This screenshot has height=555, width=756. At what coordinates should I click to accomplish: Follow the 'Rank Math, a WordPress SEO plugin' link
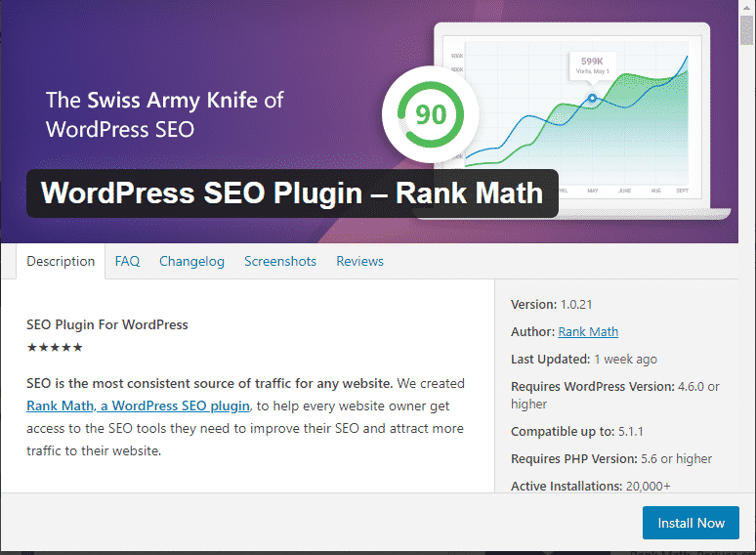tap(139, 406)
